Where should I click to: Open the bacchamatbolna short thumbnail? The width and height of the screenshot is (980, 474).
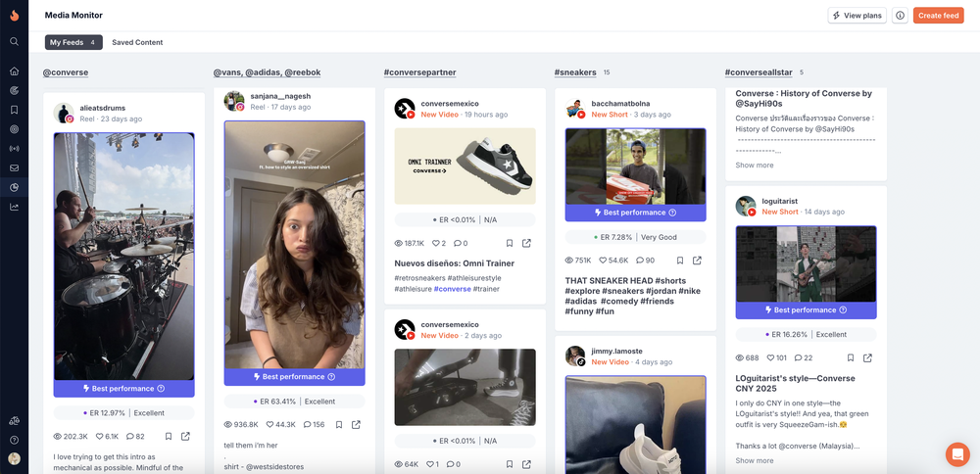[636, 166]
